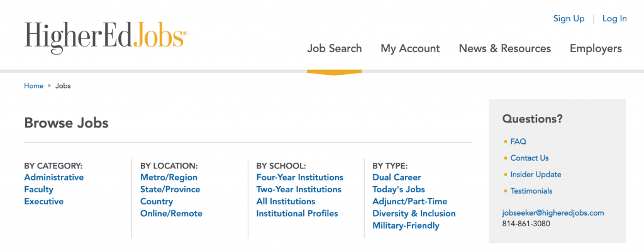Open Four-Year Institutions listing
Screen dimensions: 644x252
click(x=300, y=177)
